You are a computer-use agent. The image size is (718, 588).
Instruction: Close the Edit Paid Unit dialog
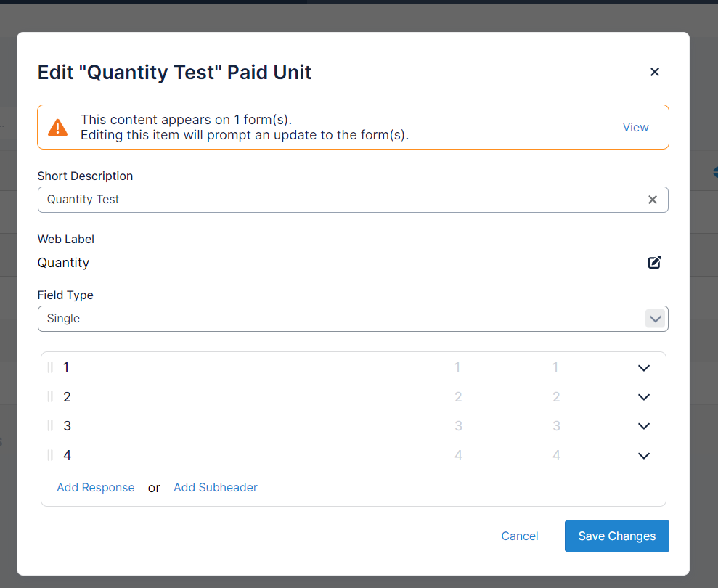654,72
